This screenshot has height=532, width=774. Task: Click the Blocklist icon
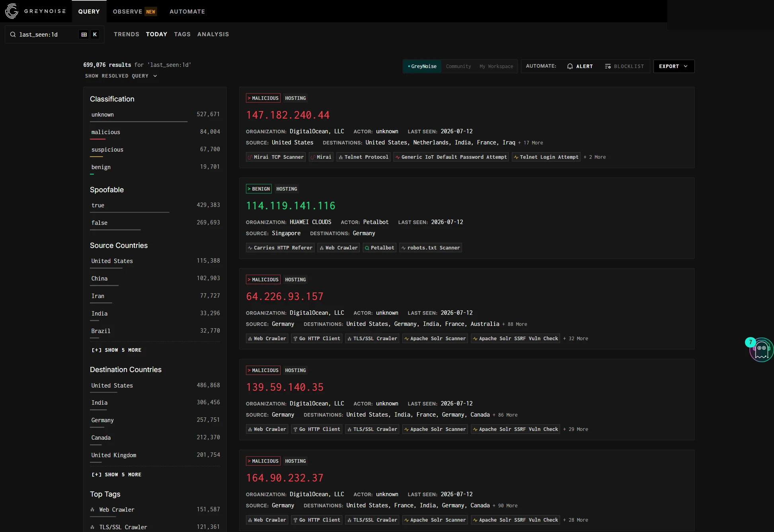pyautogui.click(x=608, y=66)
